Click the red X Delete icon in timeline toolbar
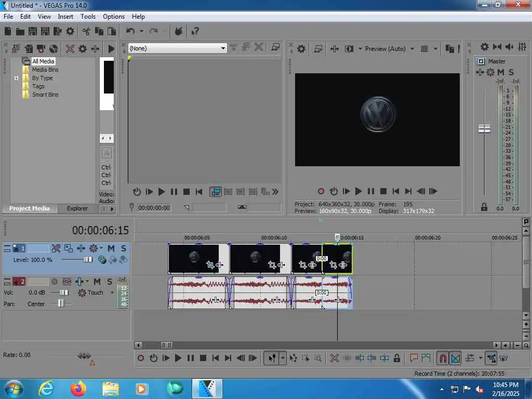The width and height of the screenshot is (532, 399). pos(334,358)
